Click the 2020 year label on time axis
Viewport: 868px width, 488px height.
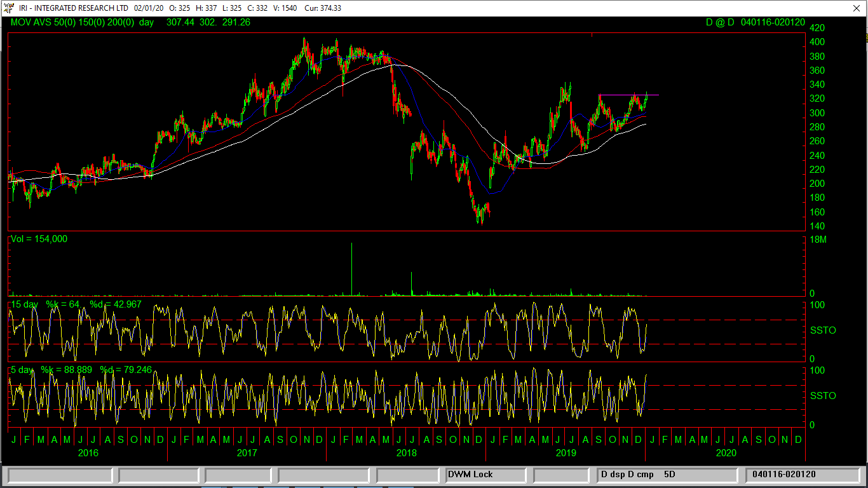[x=726, y=453]
